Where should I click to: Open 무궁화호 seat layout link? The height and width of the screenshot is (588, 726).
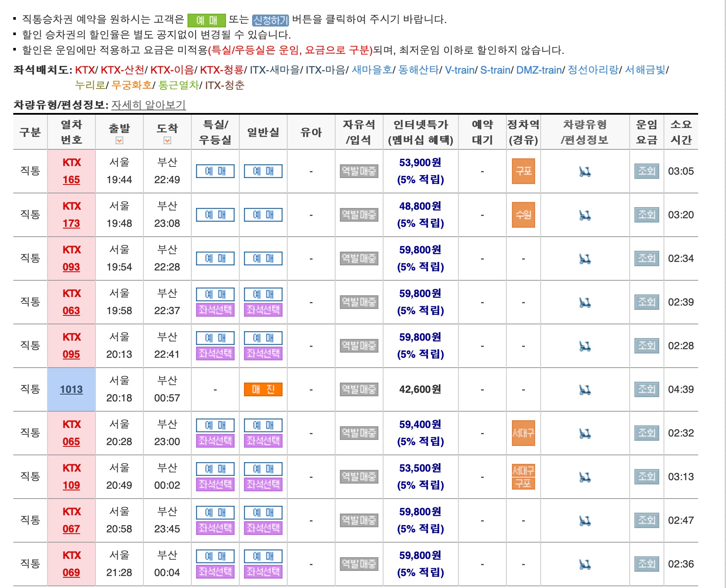pos(132,85)
